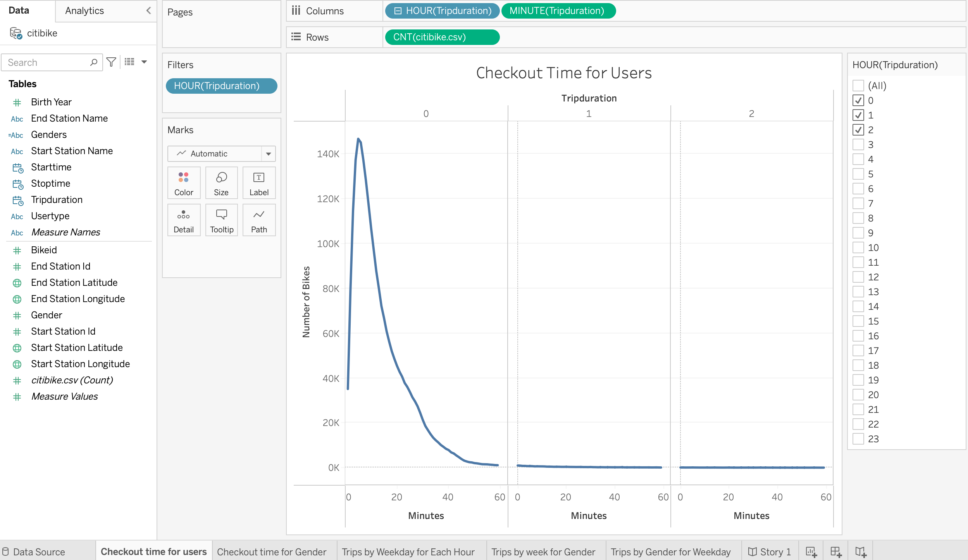Open the data pane view options dropdown
Image resolution: width=968 pixels, height=560 pixels.
click(x=144, y=62)
